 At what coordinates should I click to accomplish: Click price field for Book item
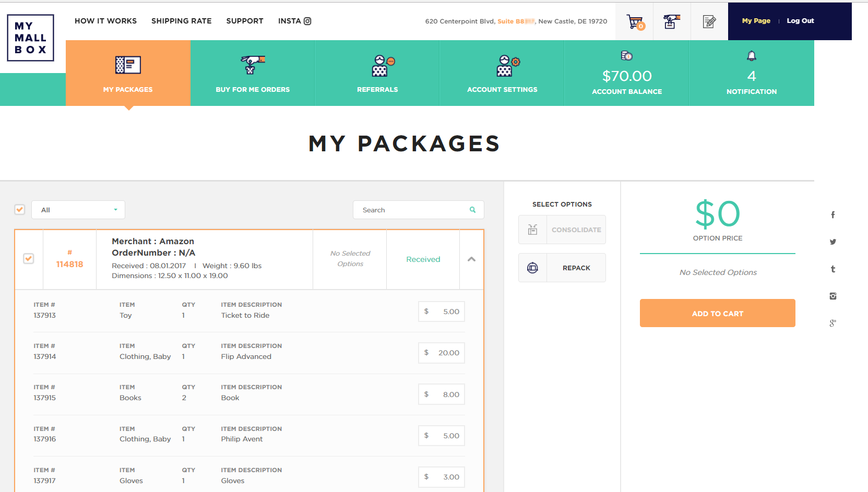pos(442,394)
